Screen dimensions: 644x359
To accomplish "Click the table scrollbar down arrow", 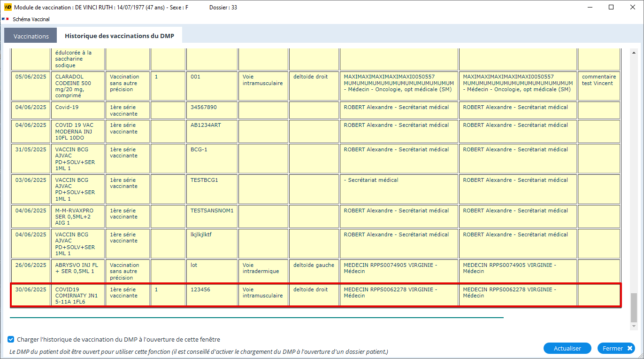I will pos(633,326).
